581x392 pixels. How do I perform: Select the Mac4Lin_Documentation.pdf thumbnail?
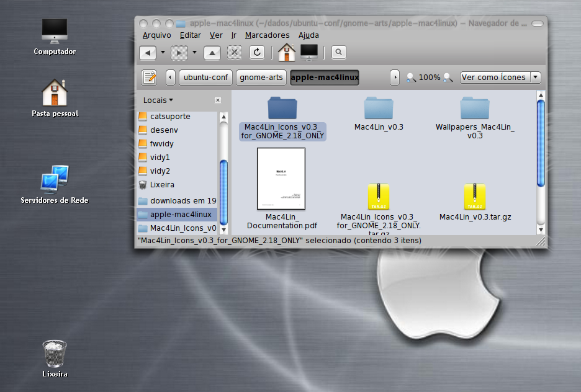281,179
